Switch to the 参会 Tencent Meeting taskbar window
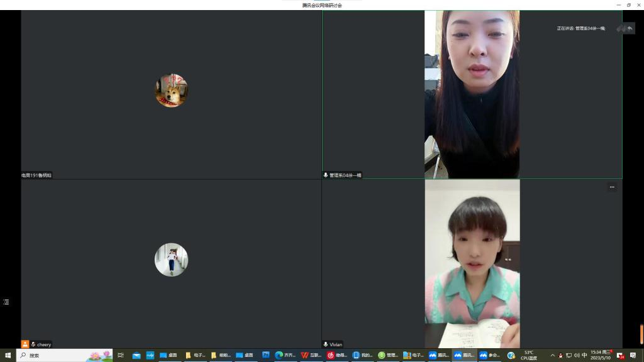 [489, 355]
